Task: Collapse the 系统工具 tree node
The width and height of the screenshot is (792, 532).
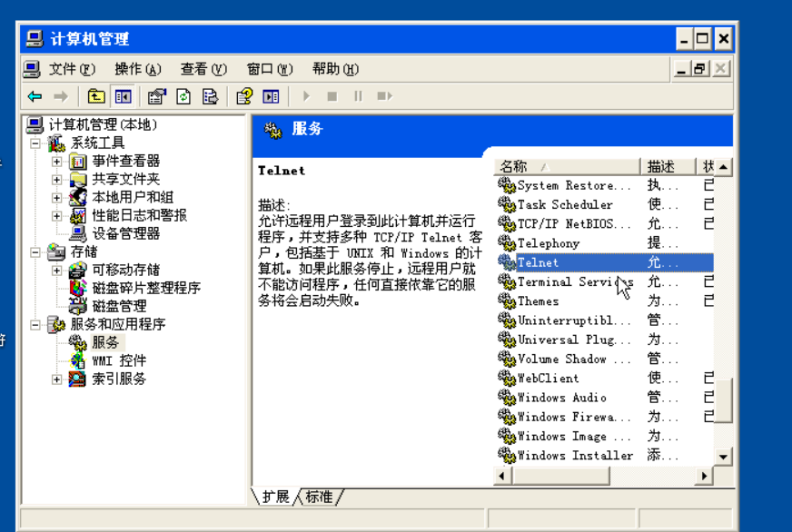Action: click(35, 143)
